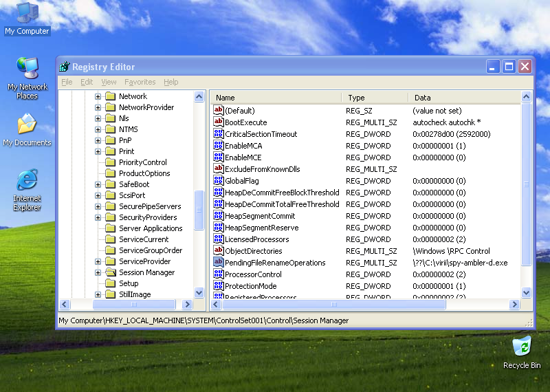Click data '\Windows \RPC Control'
The height and width of the screenshot is (392, 550).
tap(451, 251)
